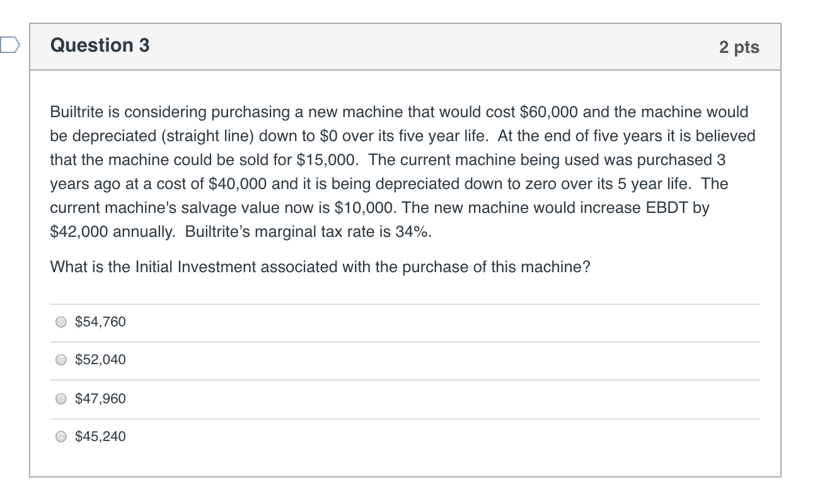Click the $52,040 answer label text

(100, 360)
